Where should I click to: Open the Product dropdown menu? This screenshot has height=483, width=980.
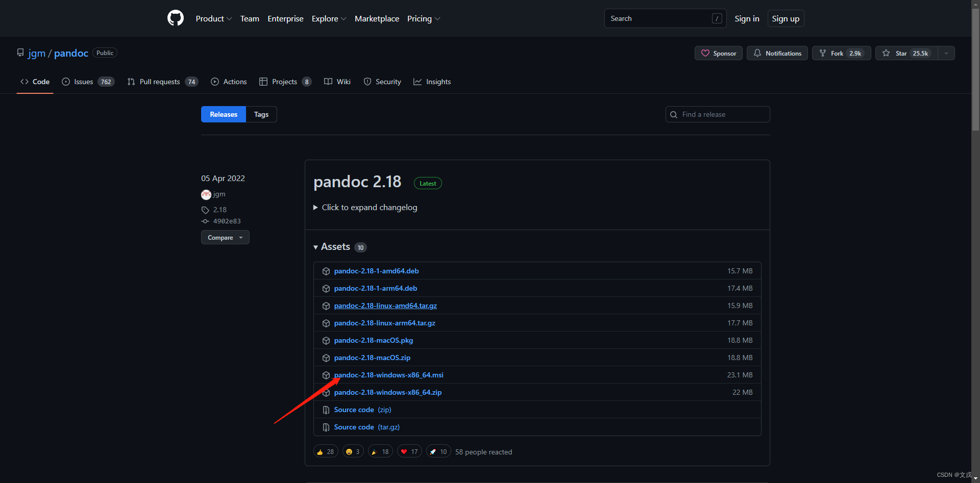[x=214, y=18]
